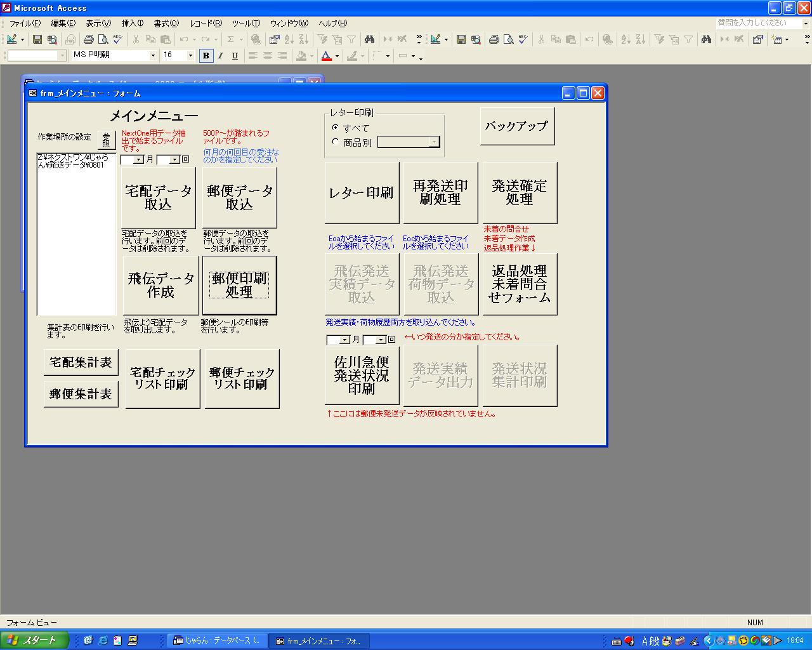Toggle bold formatting in the formatting toolbar
Viewport: 812px width, 650px height.
click(x=206, y=56)
